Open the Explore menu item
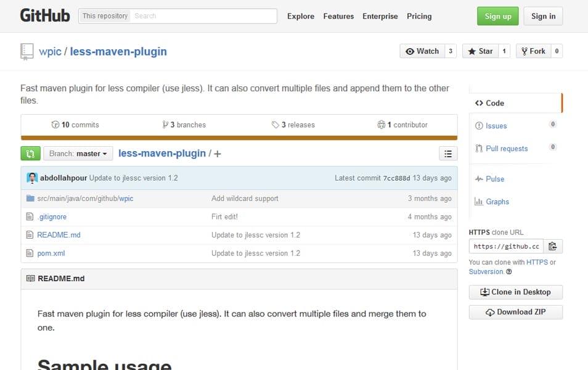This screenshot has height=370, width=588. 301,16
